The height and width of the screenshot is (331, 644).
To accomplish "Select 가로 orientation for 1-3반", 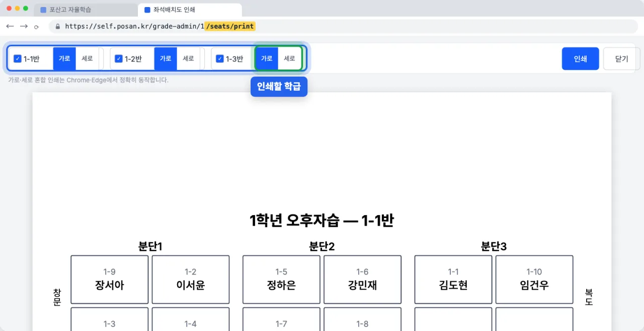I will pyautogui.click(x=267, y=58).
